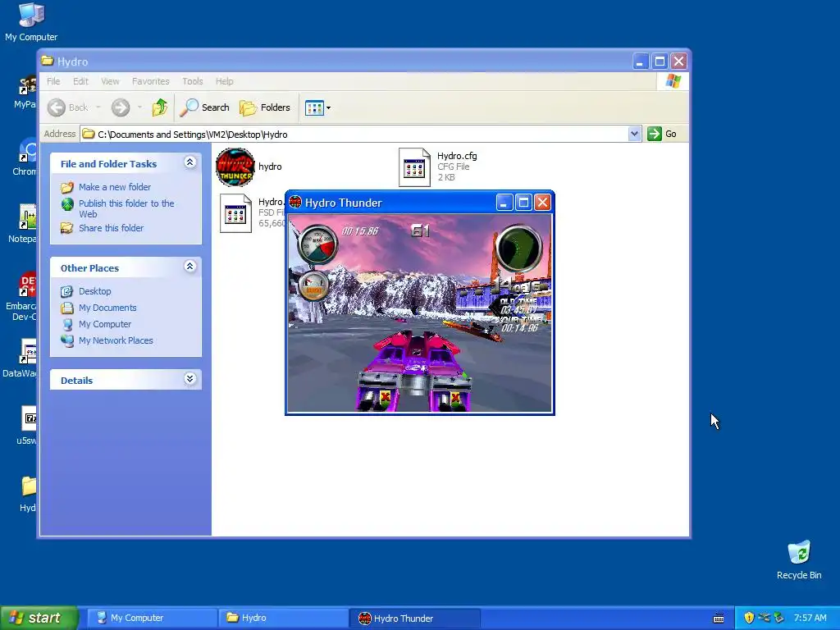The image size is (840, 630).
Task: Select the My Computer desktop icon
Action: pos(31,22)
